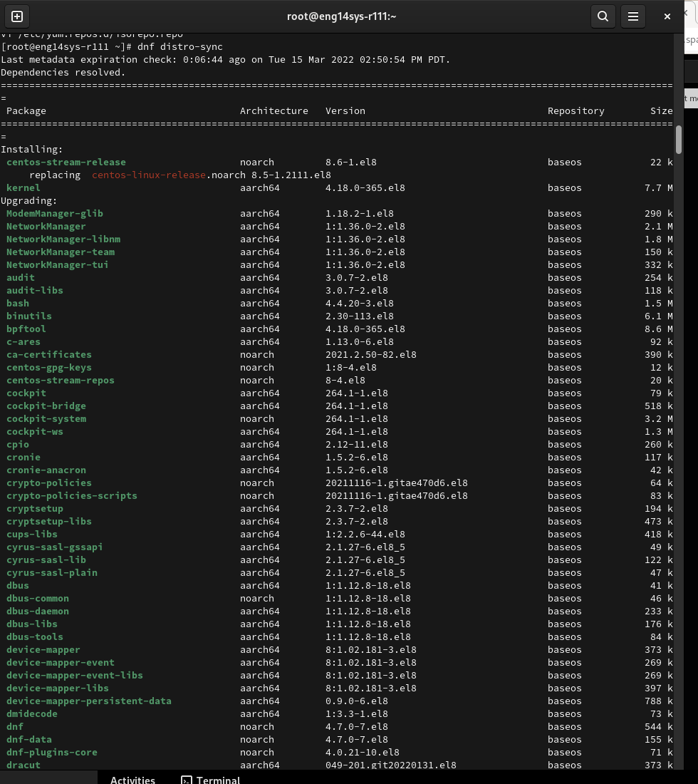Click the device-mapper-persistent-data package name
Screen dimensions: 698x784
pyautogui.click(x=88, y=701)
